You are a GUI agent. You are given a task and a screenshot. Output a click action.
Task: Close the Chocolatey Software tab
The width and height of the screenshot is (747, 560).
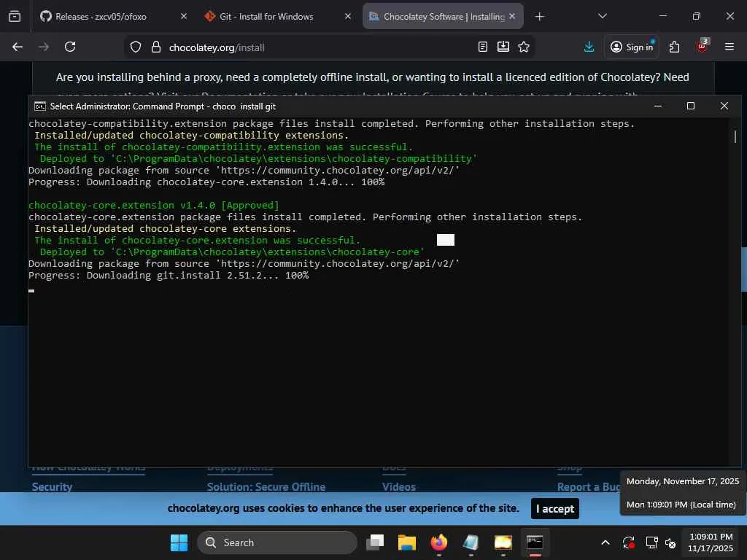click(512, 16)
